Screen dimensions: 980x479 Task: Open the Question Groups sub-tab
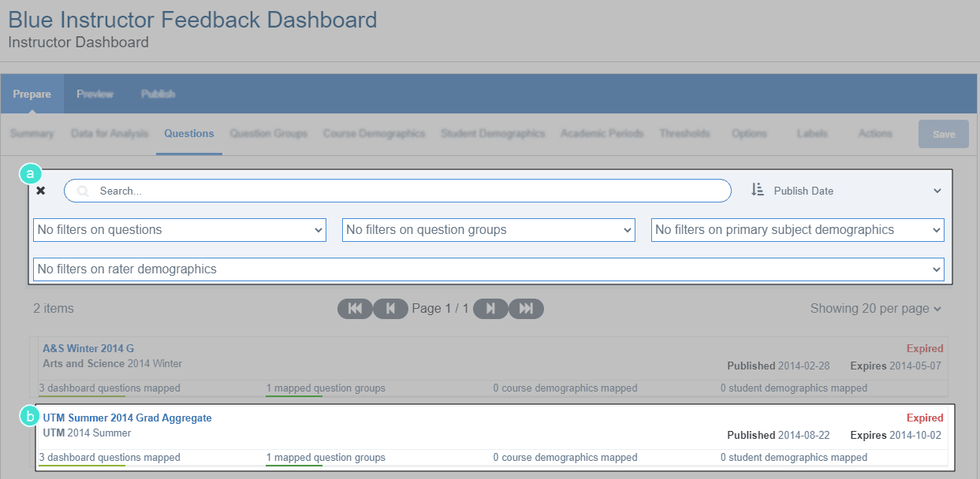(269, 134)
